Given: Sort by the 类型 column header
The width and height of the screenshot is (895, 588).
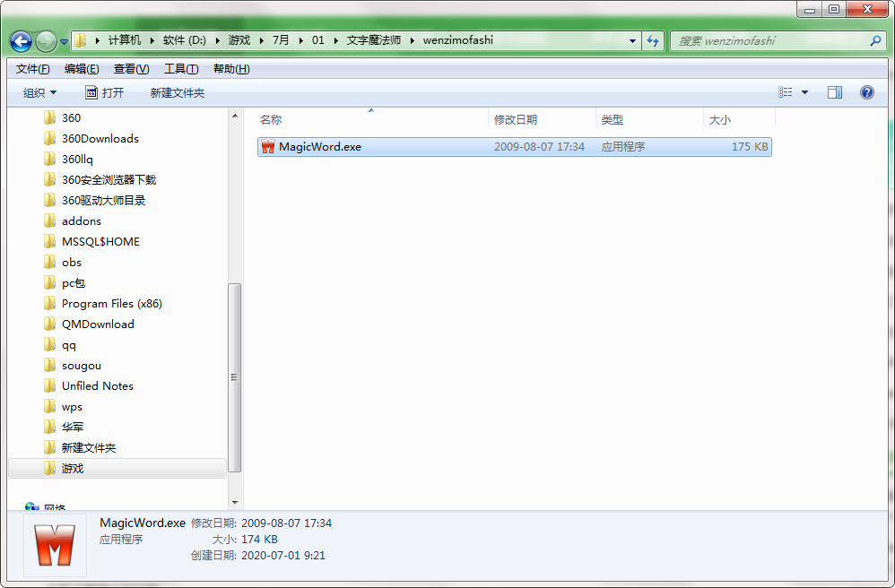Looking at the screenshot, I should click(649, 120).
